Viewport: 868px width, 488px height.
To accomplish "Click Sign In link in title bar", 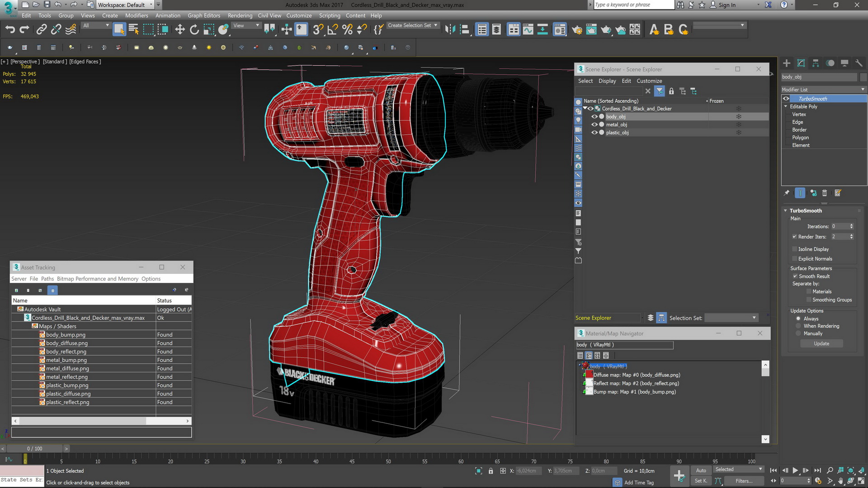I will tap(727, 5).
